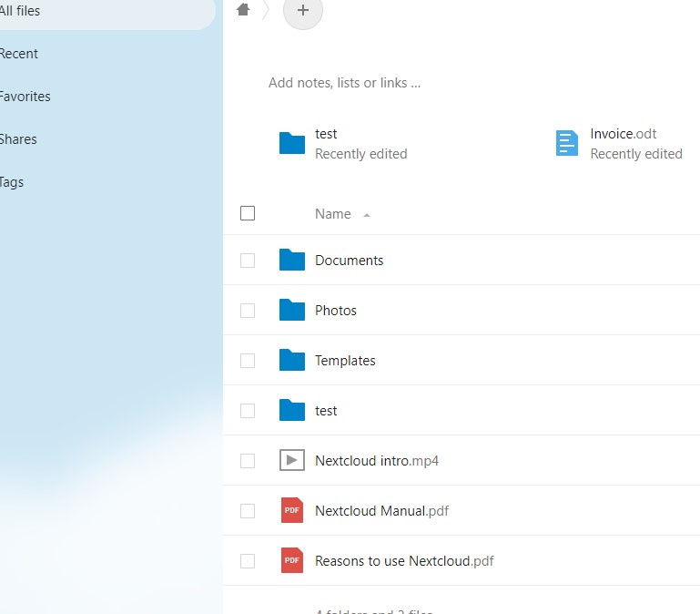Click the Invoice.odt recent file name
Image resolution: width=700 pixels, height=614 pixels.
[624, 134]
